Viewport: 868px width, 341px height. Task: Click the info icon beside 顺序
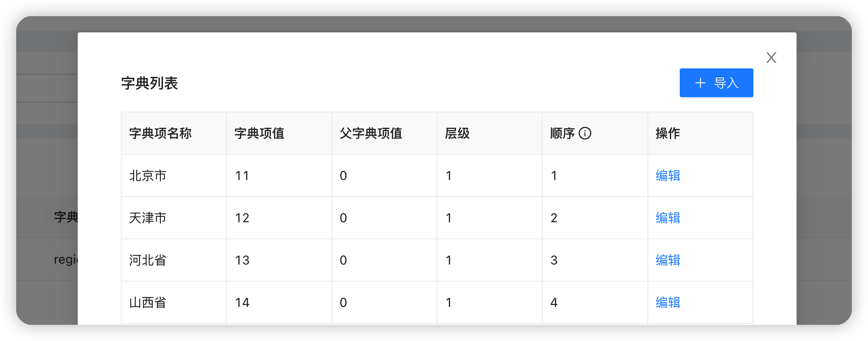click(x=585, y=133)
